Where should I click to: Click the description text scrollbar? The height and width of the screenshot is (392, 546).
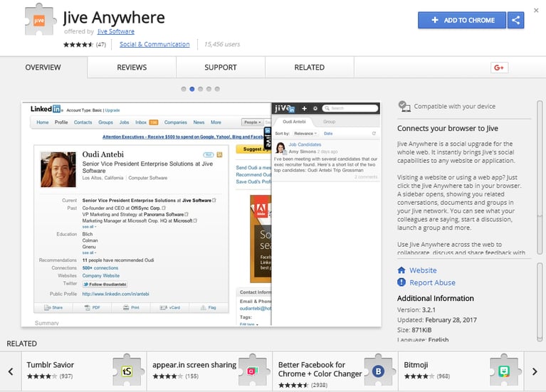540,178
